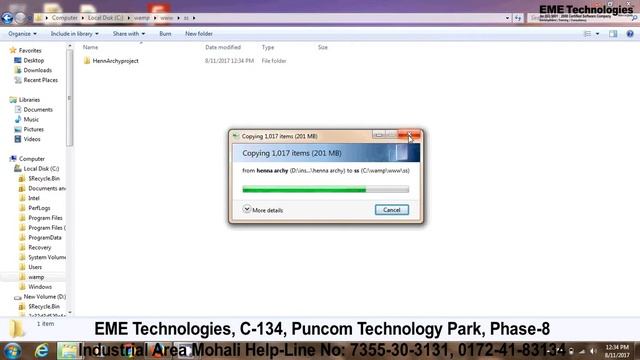This screenshot has width=640, height=360.
Task: Open the Windows Start button
Action: [x=13, y=351]
